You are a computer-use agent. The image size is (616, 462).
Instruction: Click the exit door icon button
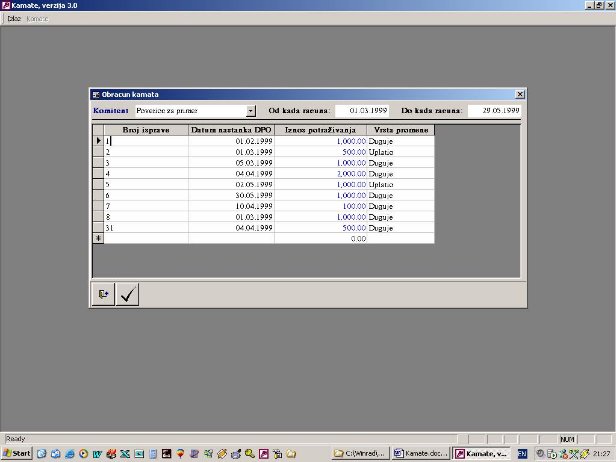tap(103, 294)
